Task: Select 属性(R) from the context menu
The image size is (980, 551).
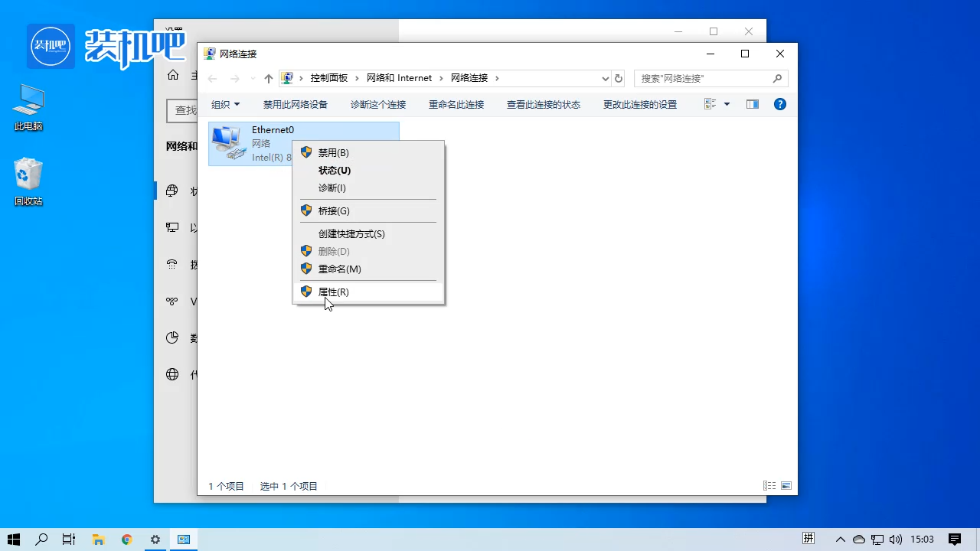Action: [333, 292]
